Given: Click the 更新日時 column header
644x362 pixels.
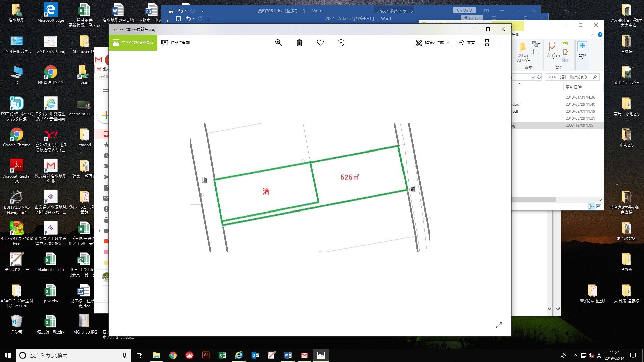Looking at the screenshot, I should [574, 87].
